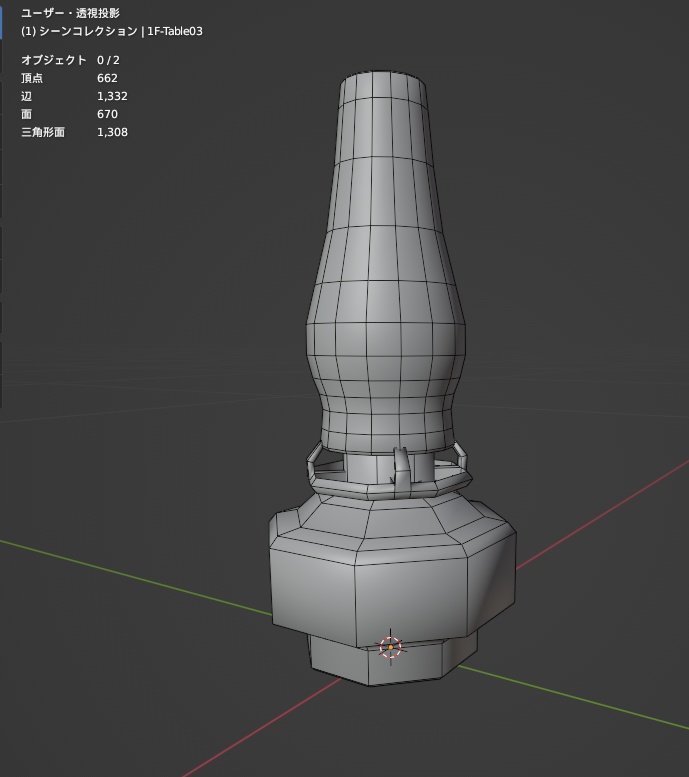The height and width of the screenshot is (777, 689).
Task: Click the 三角形面 1,308 triangle count
Action: coord(74,132)
